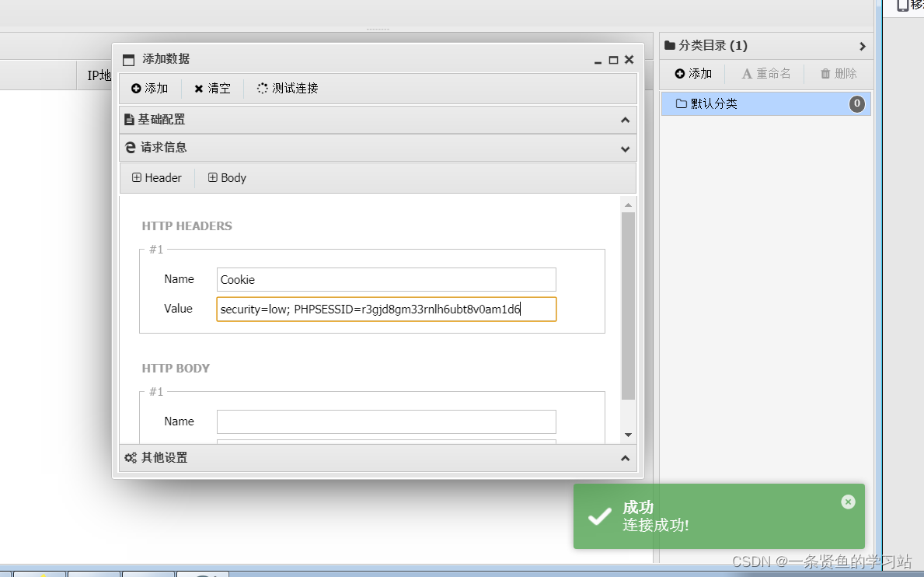Expand the 其他设置 section
Viewport: 924px width, 577px height.
tap(378, 458)
